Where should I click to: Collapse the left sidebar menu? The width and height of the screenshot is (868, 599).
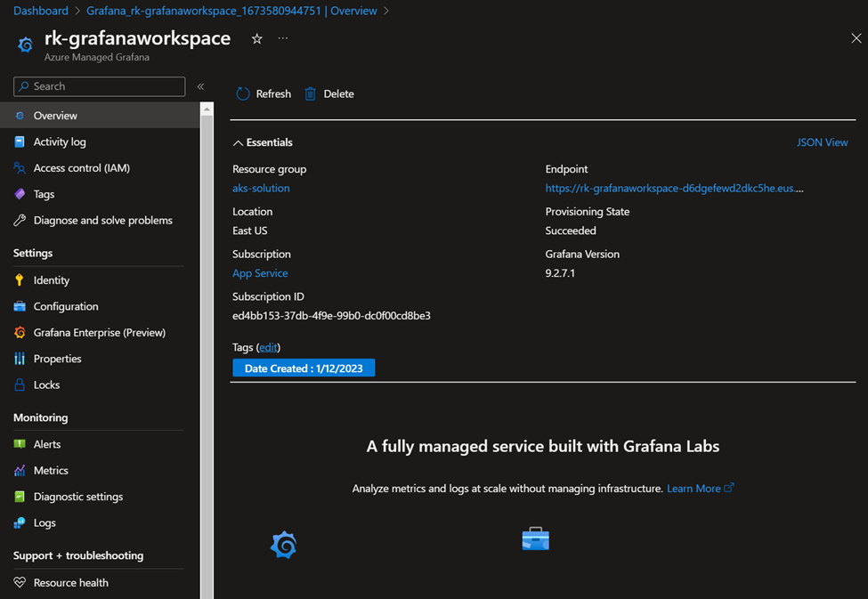coord(200,86)
